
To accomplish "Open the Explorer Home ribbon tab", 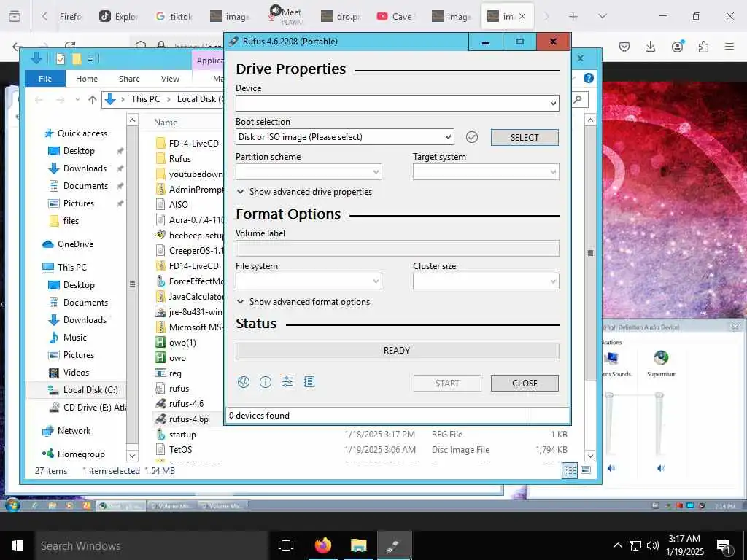I will coord(87,79).
